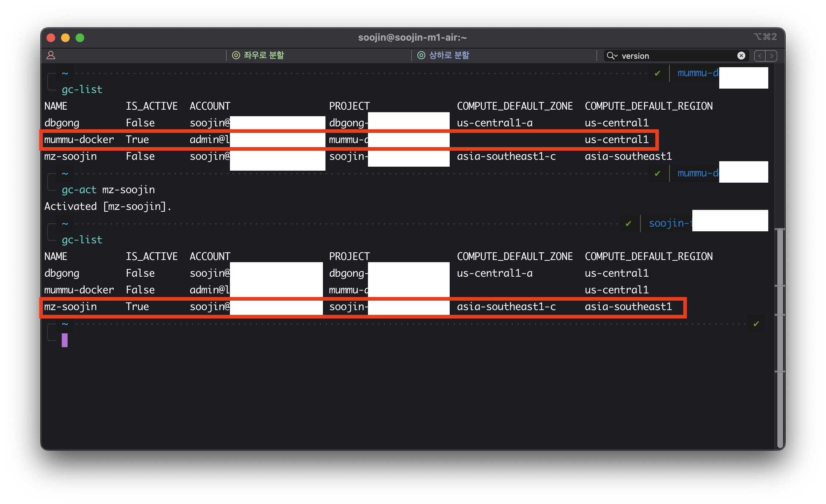Go to next search result arrow
This screenshot has height=504, width=826.
(772, 56)
